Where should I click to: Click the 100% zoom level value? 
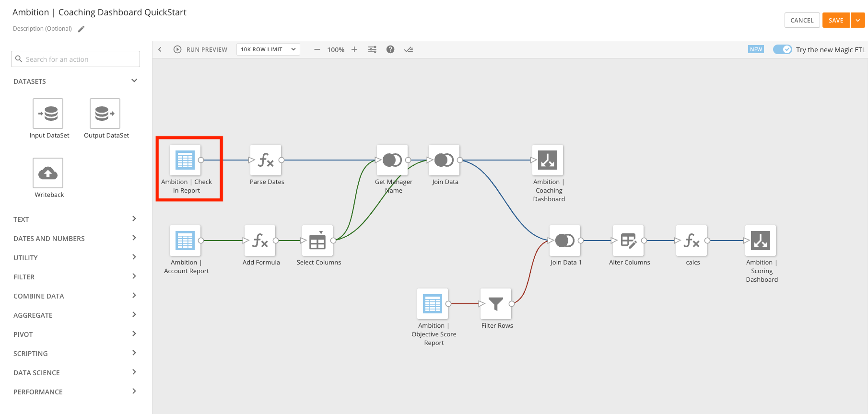point(336,50)
